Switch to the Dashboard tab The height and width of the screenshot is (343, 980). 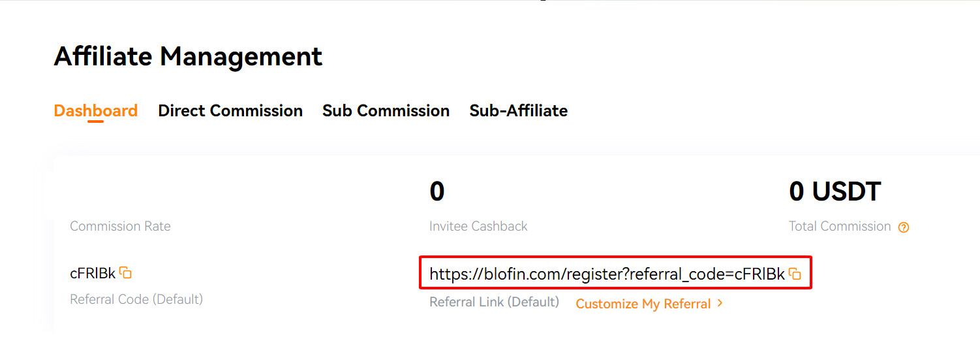(95, 110)
